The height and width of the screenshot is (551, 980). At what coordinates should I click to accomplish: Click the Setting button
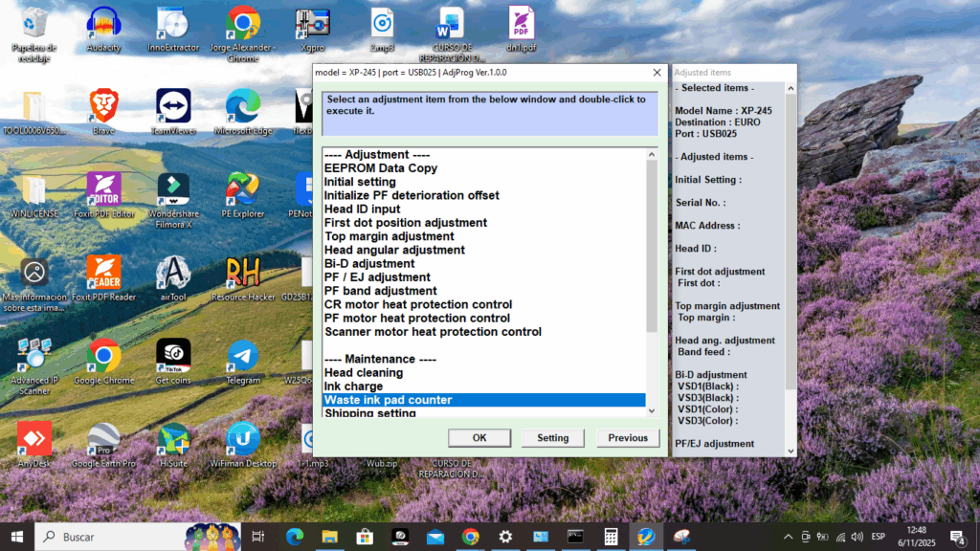pos(552,438)
